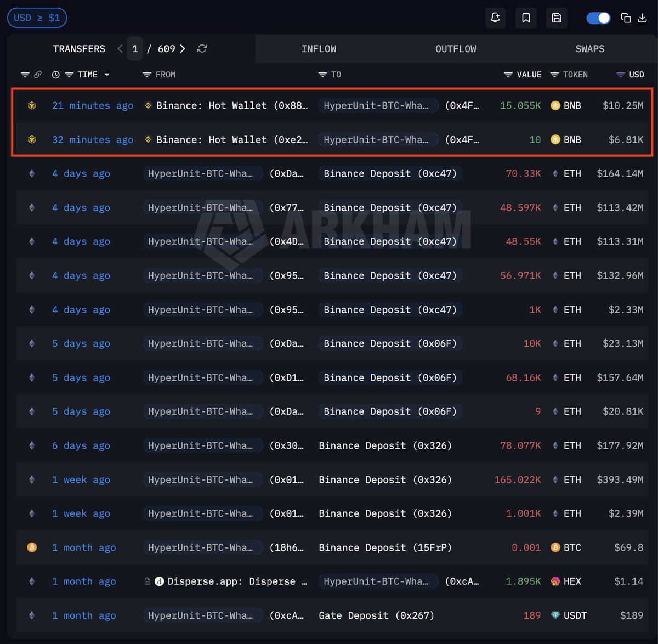Image resolution: width=658 pixels, height=644 pixels.
Task: Click HyperUnit-BTC-Wha… recipient on $10.25M row
Action: [378, 105]
